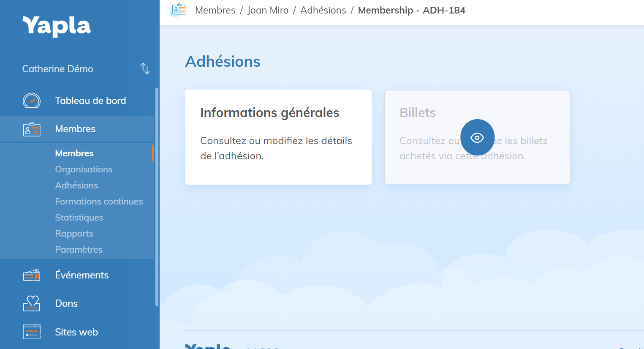
Task: Open the Catherine Démo account switcher arrows
Action: pos(145,68)
